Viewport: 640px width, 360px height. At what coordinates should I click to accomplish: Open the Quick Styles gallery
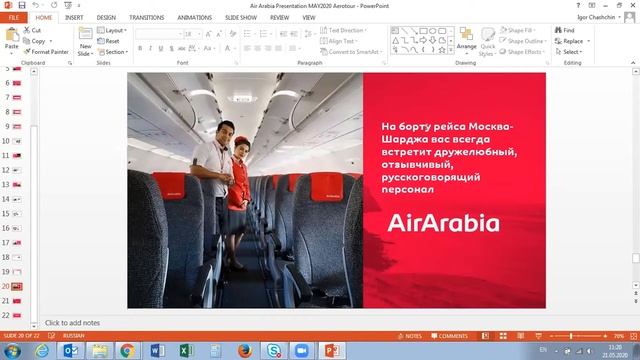click(487, 42)
